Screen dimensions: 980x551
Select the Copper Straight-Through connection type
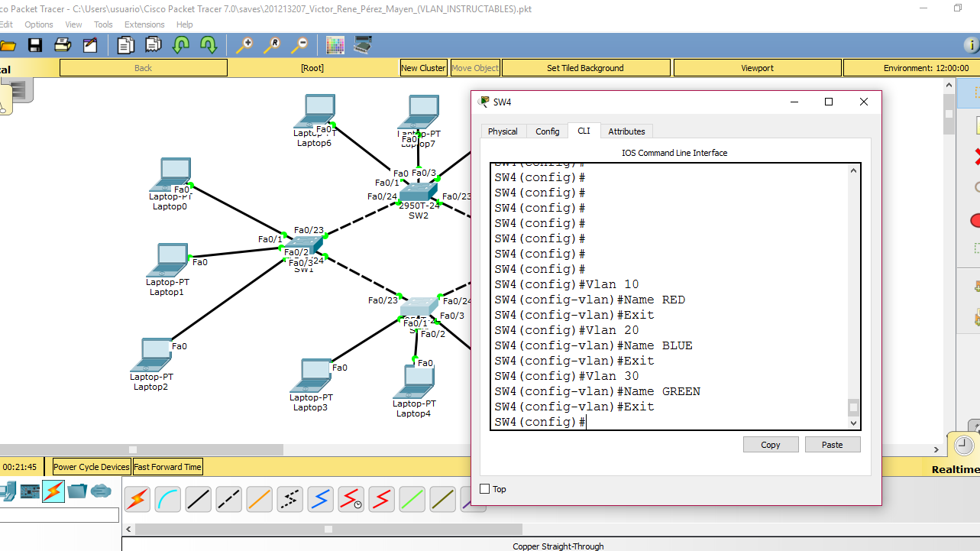point(198,499)
